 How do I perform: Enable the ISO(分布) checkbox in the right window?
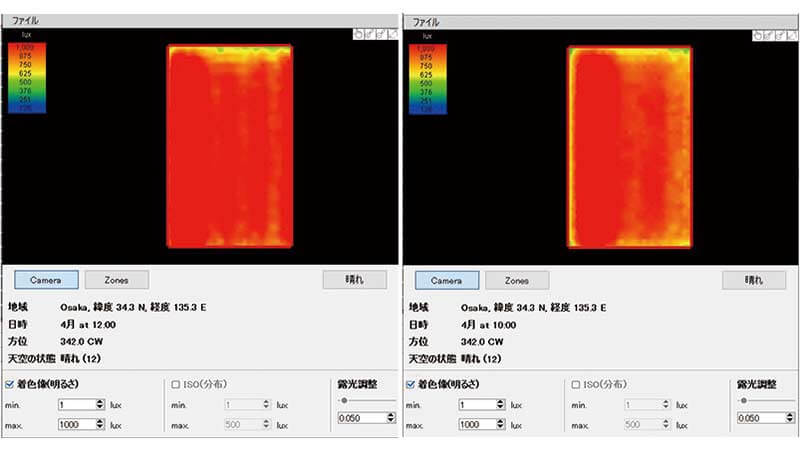[x=576, y=384]
